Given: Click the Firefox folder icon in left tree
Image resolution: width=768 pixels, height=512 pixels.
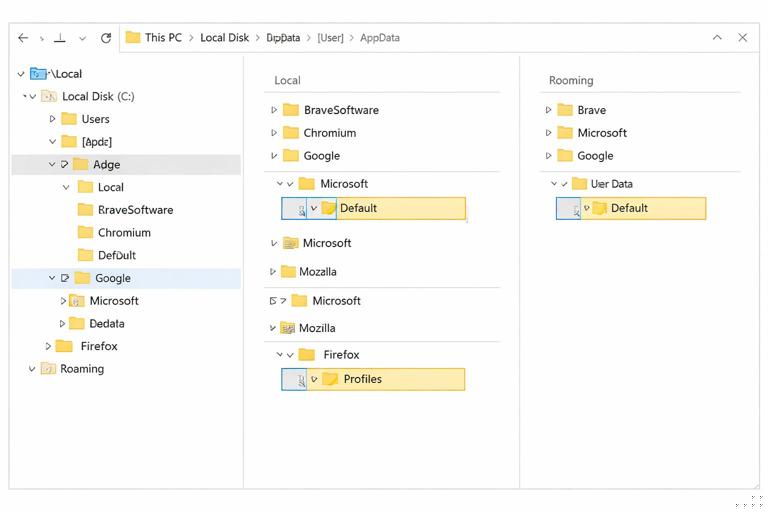Looking at the screenshot, I should (x=64, y=346).
